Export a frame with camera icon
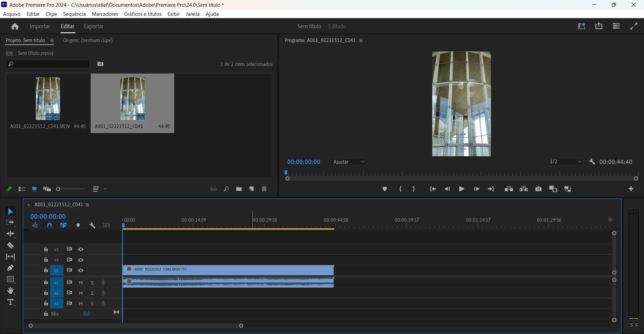Image resolution: width=644 pixels, height=334 pixels. (539, 189)
